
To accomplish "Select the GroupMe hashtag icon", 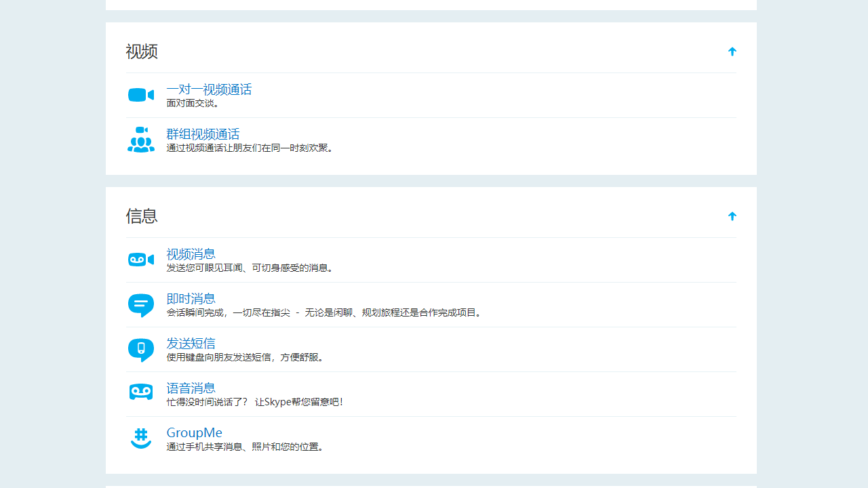I will [140, 438].
